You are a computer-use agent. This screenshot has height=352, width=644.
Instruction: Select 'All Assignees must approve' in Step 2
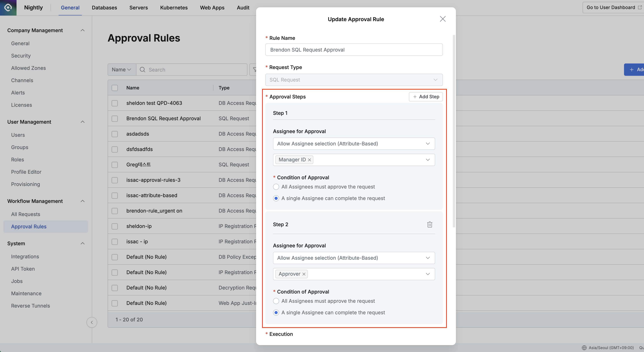[276, 301]
